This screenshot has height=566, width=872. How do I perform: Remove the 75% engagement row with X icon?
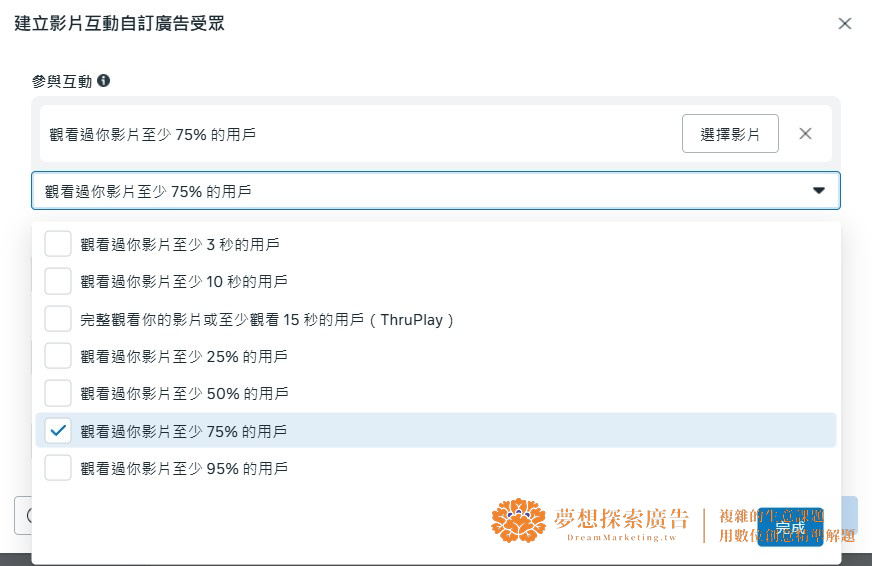[805, 133]
